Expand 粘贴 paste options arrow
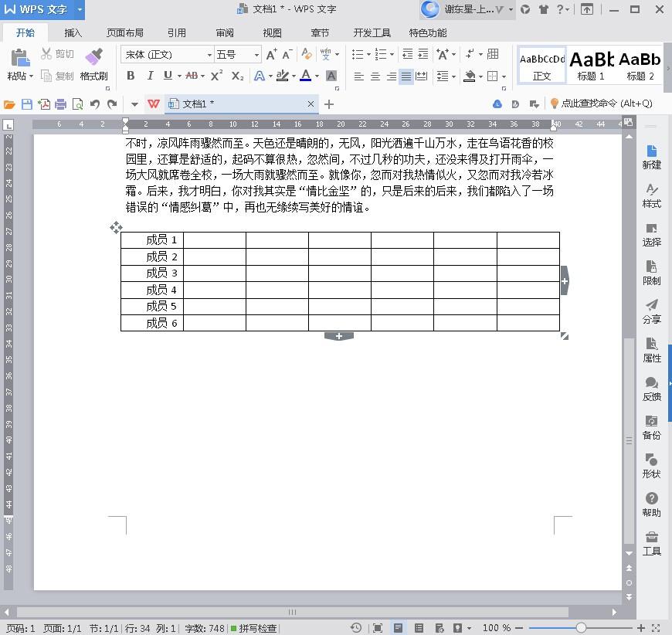The image size is (672, 635). [31, 76]
